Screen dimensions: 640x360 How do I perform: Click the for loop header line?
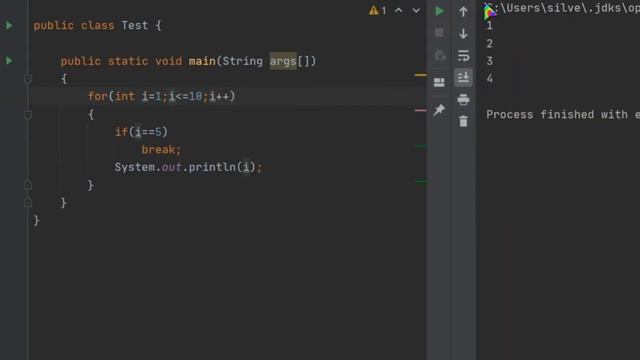coord(162,96)
